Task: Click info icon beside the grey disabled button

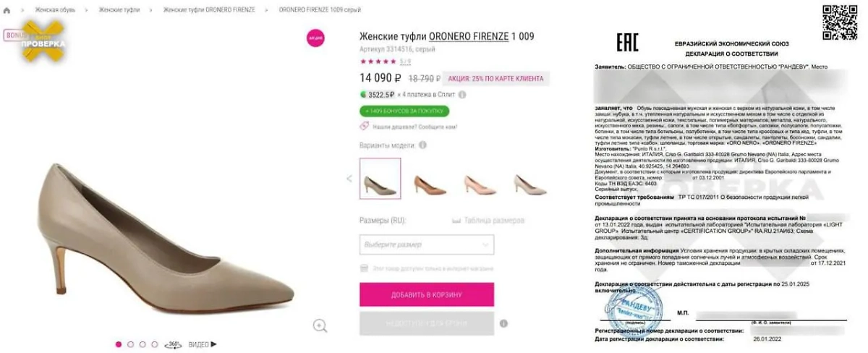Action: [503, 323]
